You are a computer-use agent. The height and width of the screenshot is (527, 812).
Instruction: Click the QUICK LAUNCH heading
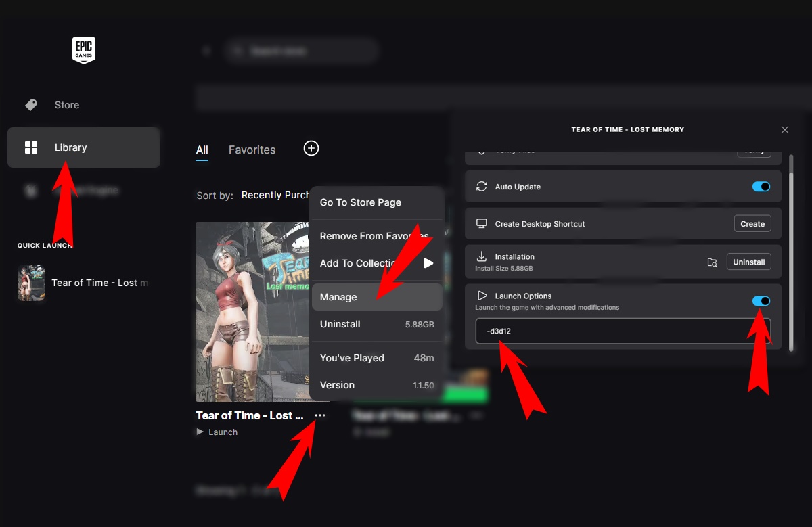[45, 246]
